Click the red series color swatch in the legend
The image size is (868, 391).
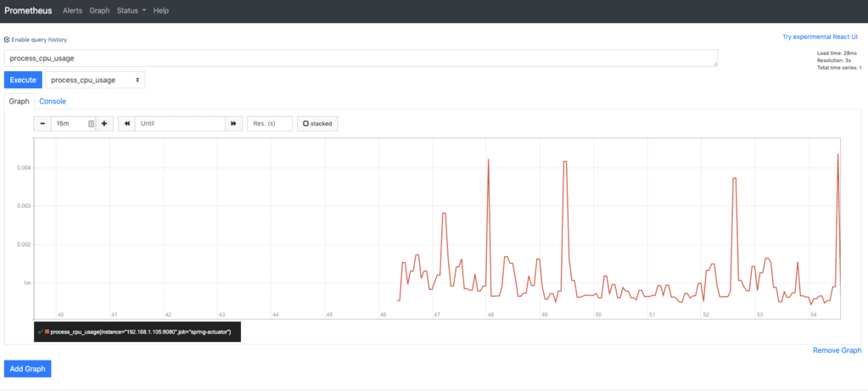[47, 332]
